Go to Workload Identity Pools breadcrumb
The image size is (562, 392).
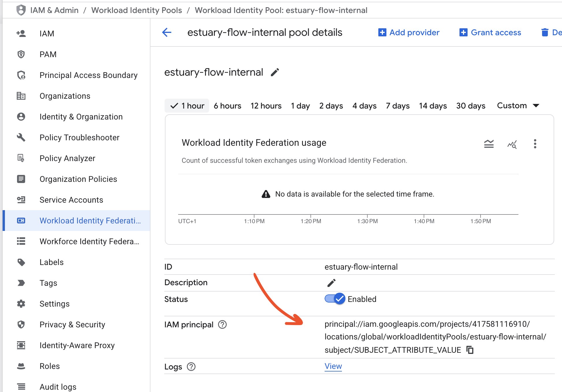tap(136, 10)
